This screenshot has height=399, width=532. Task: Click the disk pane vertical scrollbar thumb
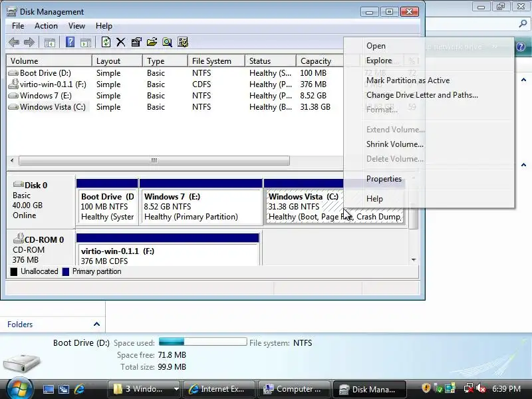click(414, 217)
